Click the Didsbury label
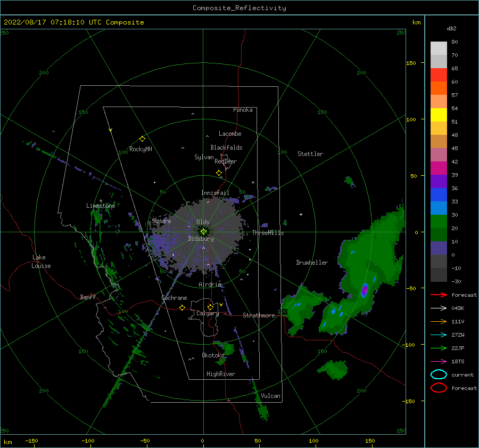Screen dimensions: 479x448 201,239
